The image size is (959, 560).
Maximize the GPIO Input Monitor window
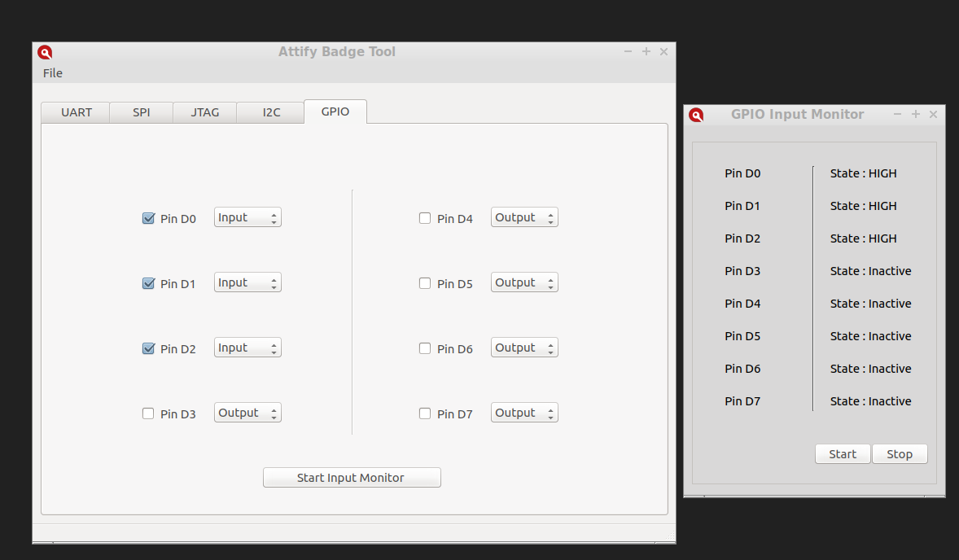click(x=916, y=114)
